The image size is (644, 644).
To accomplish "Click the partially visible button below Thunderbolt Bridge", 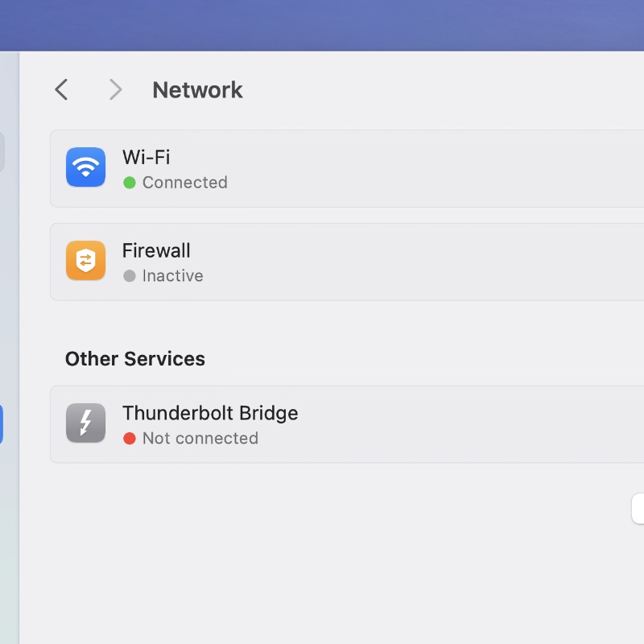I will (x=638, y=509).
